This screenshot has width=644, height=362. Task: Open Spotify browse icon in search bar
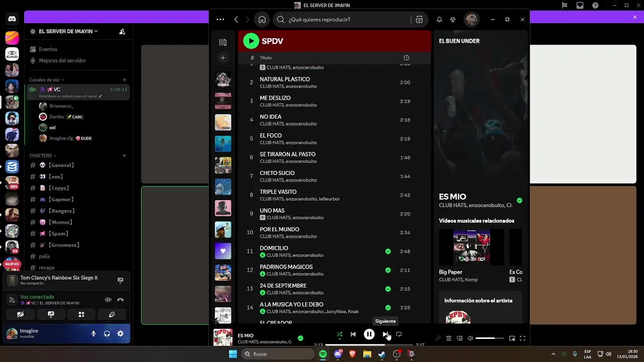tap(419, 20)
